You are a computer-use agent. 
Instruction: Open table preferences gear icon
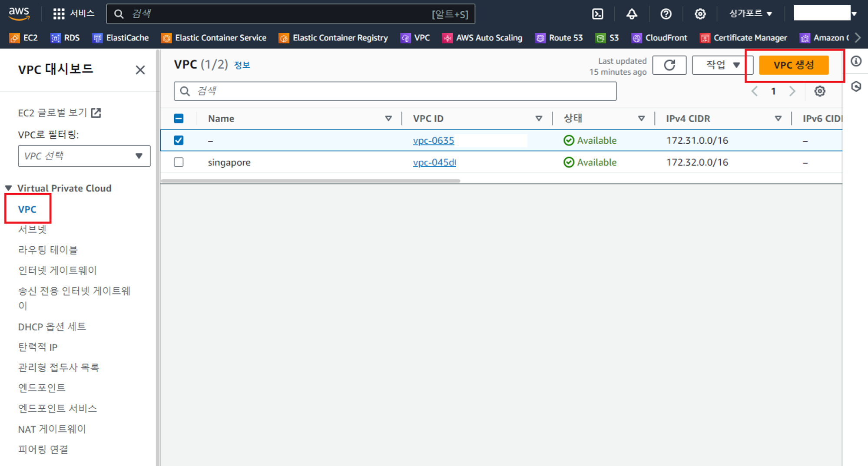820,91
